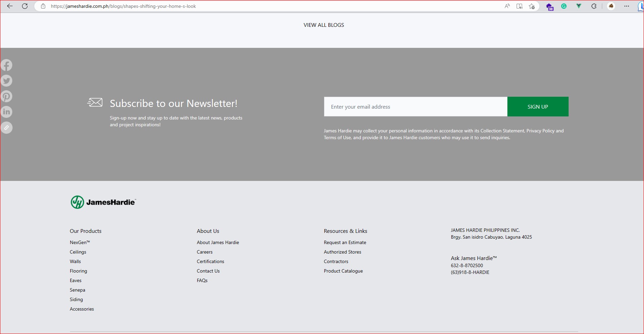The image size is (644, 334).
Task: Copy page link with chain icon
Action: coord(6,128)
